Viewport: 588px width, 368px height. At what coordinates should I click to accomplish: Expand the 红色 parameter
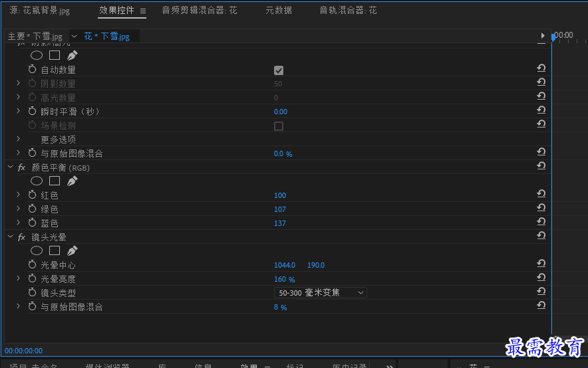(x=18, y=194)
